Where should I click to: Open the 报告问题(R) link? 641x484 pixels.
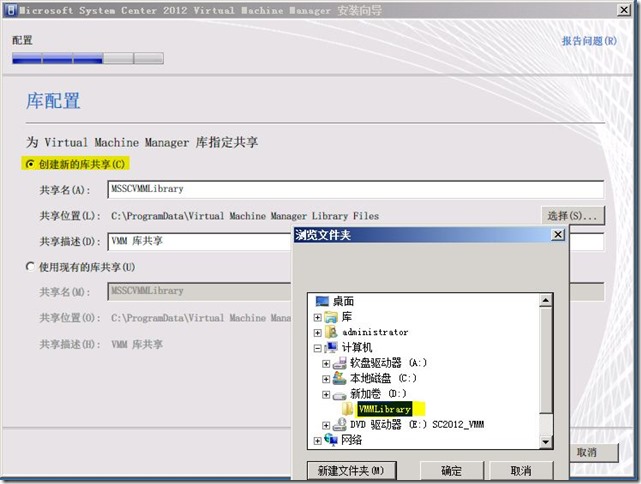coord(589,41)
